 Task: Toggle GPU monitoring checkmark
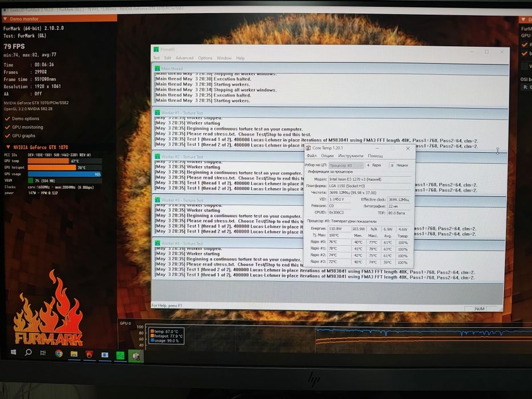pyautogui.click(x=7, y=127)
